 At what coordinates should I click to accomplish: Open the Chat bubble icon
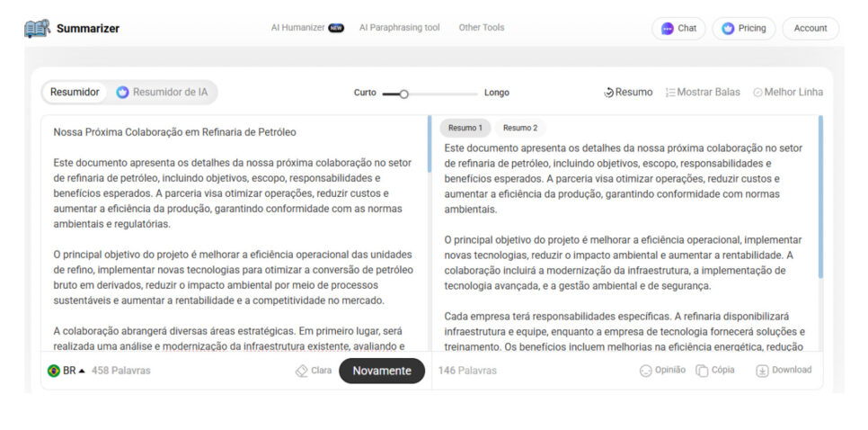pos(668,28)
